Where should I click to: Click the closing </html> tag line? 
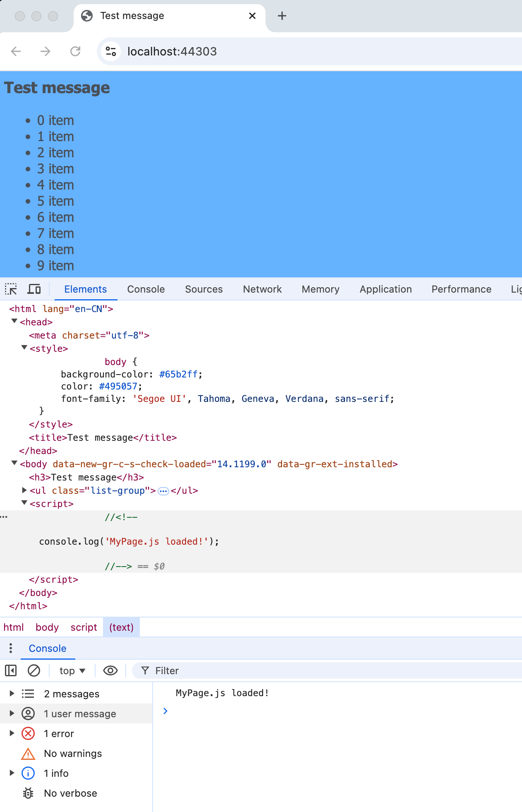click(x=28, y=606)
